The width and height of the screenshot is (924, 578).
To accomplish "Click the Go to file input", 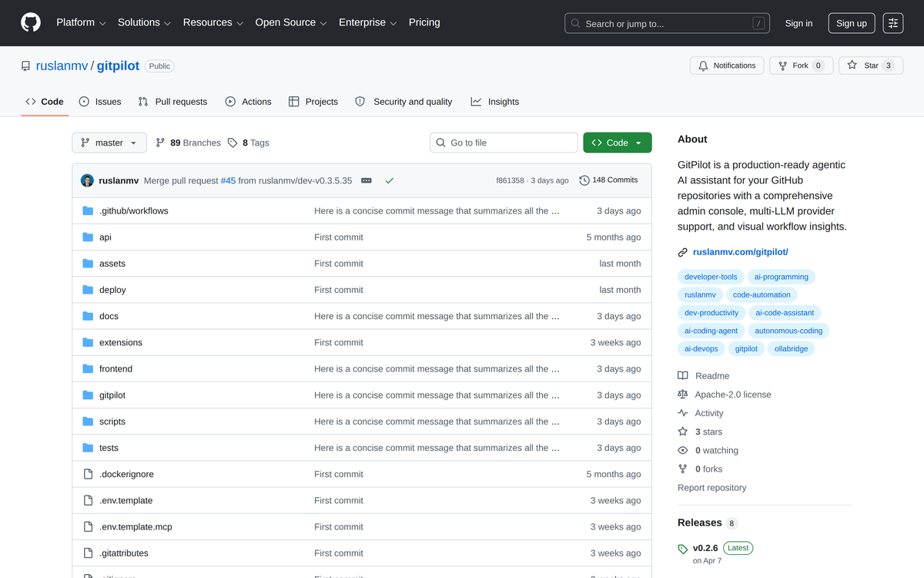I will click(504, 143).
